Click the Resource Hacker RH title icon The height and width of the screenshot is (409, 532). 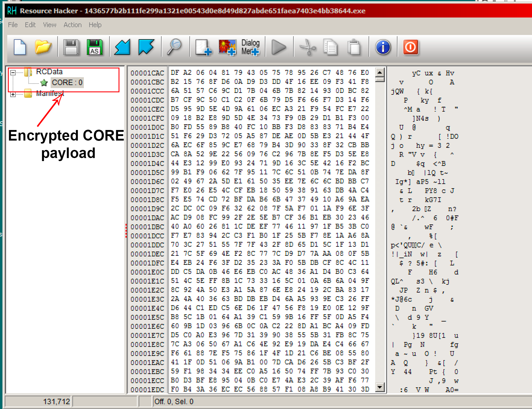coord(12,11)
